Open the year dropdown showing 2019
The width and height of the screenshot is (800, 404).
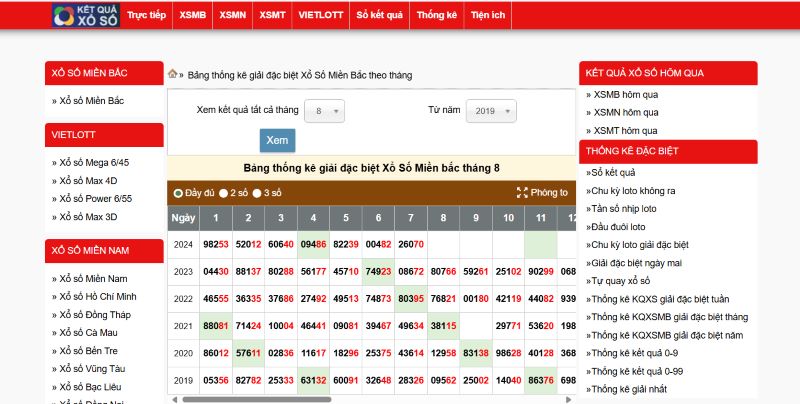490,111
